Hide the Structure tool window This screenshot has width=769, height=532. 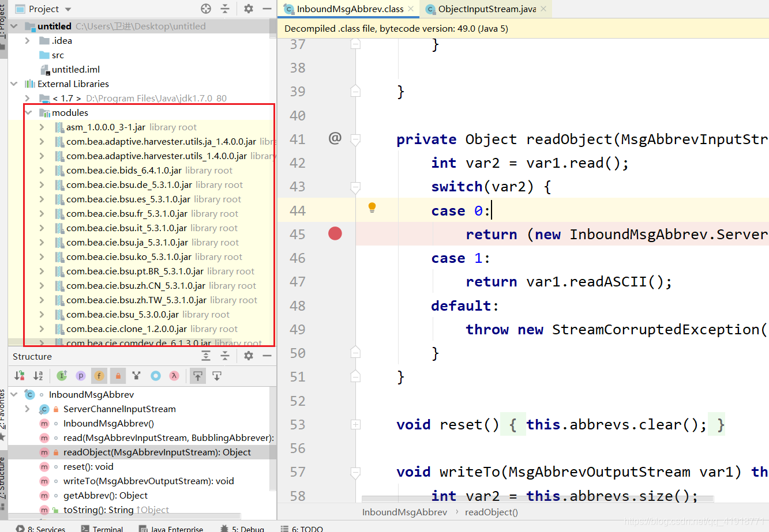pyautogui.click(x=267, y=356)
